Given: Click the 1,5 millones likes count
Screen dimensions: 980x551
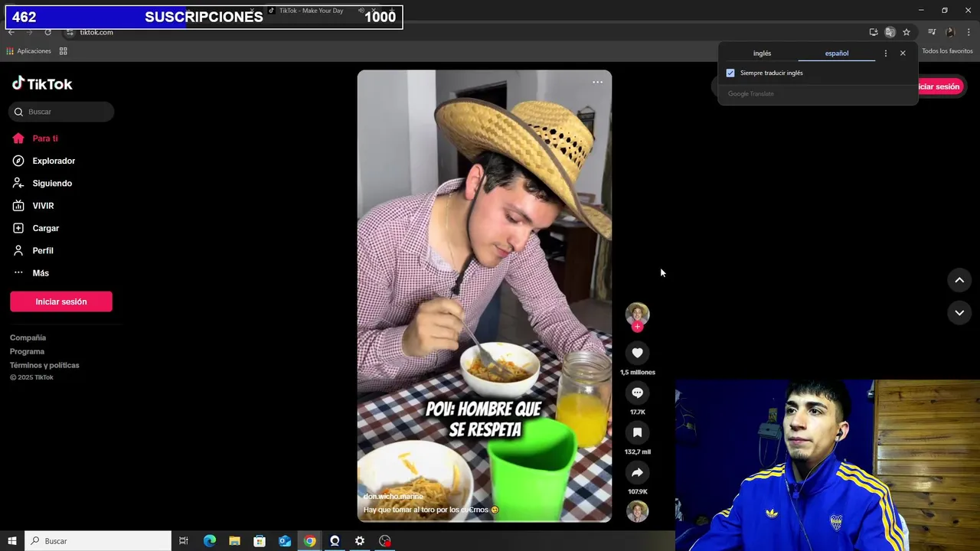Looking at the screenshot, I should pyautogui.click(x=637, y=373).
